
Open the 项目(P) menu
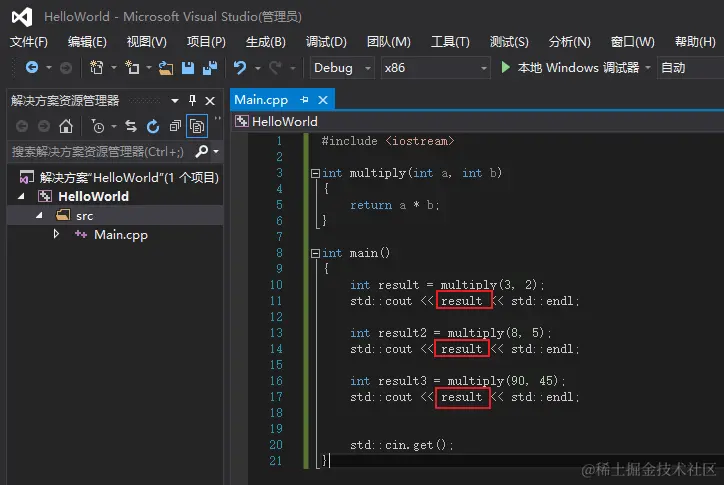(206, 42)
